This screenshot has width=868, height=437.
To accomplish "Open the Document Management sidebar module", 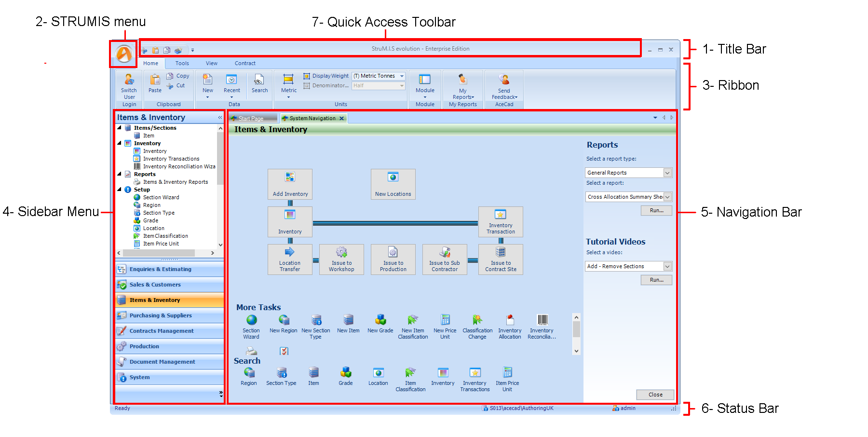I will [169, 362].
